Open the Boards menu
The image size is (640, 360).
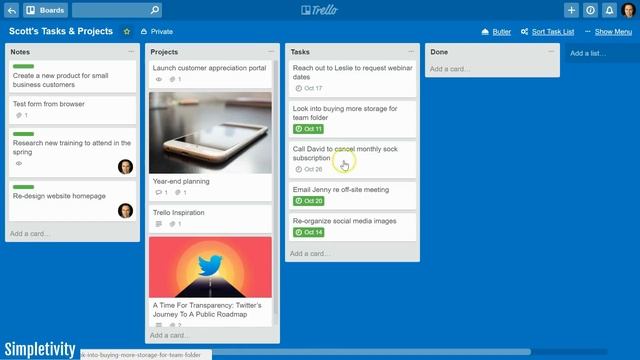click(45, 10)
